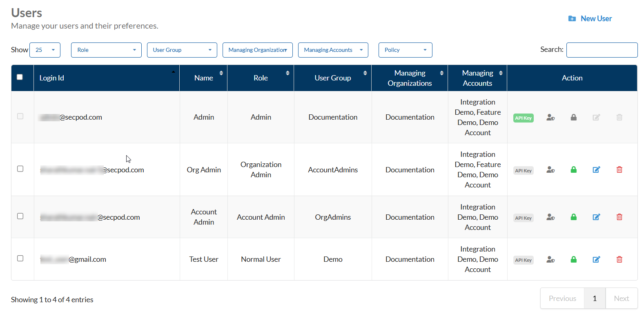Image resolution: width=644 pixels, height=312 pixels.
Task: Open the Policy dropdown
Action: tap(405, 50)
